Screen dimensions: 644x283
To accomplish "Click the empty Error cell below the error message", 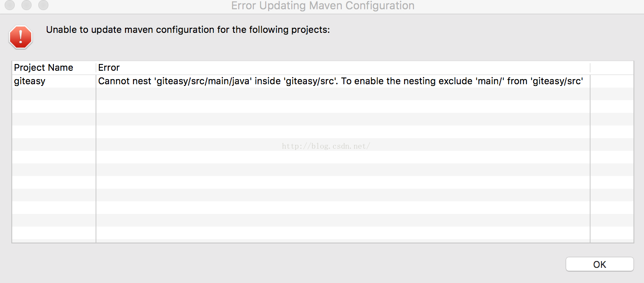I will coord(343,94).
